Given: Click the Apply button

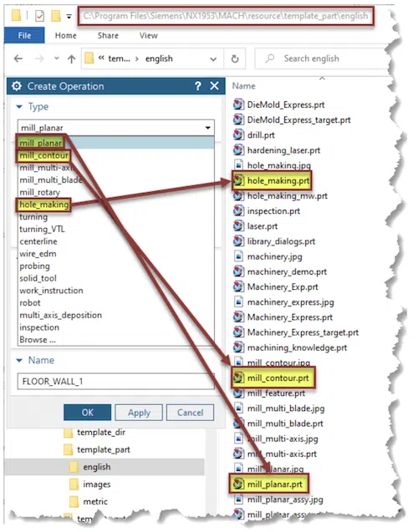Looking at the screenshot, I should 139,413.
